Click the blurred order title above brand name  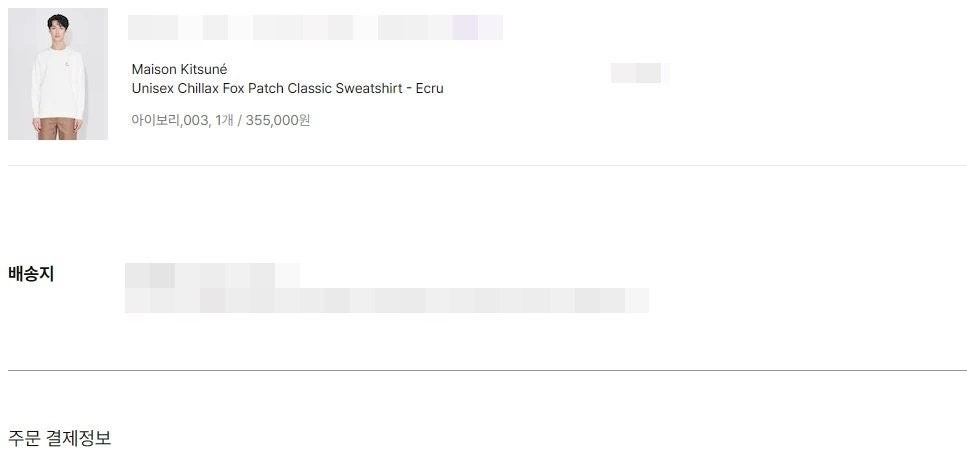coord(315,28)
